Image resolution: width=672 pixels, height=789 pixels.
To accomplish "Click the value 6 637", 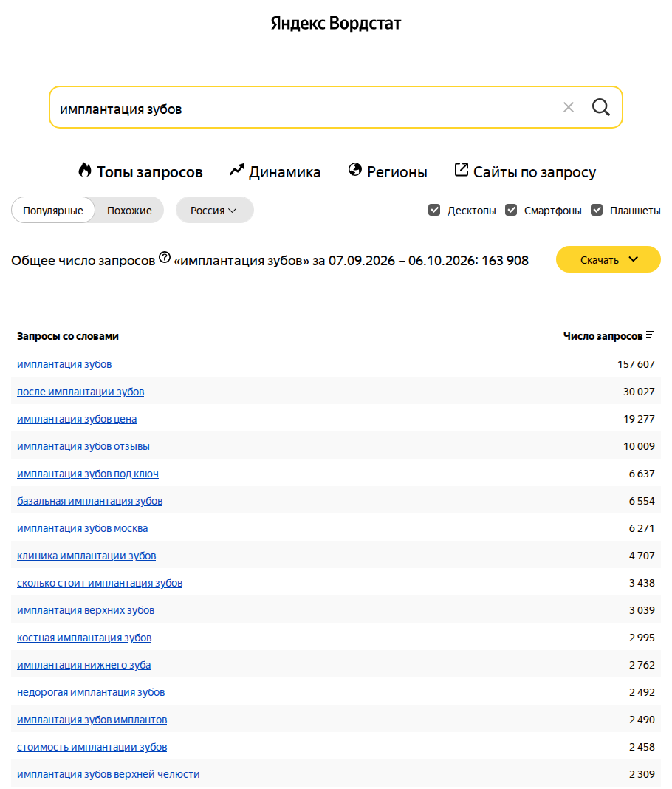I will point(642,474).
